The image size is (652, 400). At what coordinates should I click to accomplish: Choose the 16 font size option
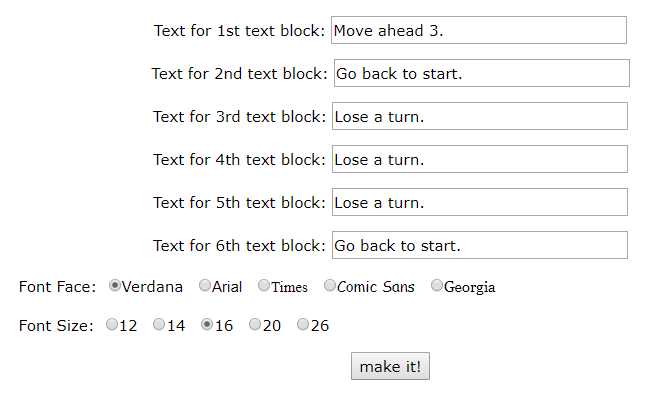point(207,324)
